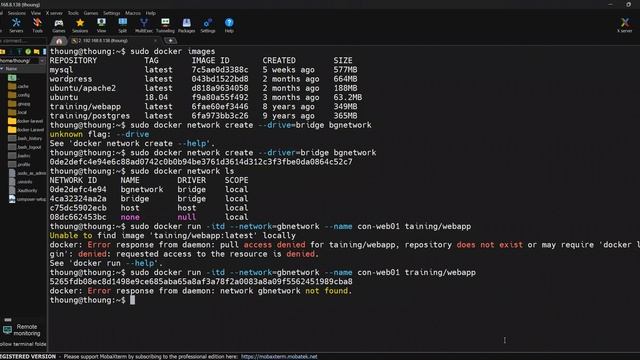Click the Help question-mark toolbar icon
This screenshot has height=360, width=640.
[229, 25]
